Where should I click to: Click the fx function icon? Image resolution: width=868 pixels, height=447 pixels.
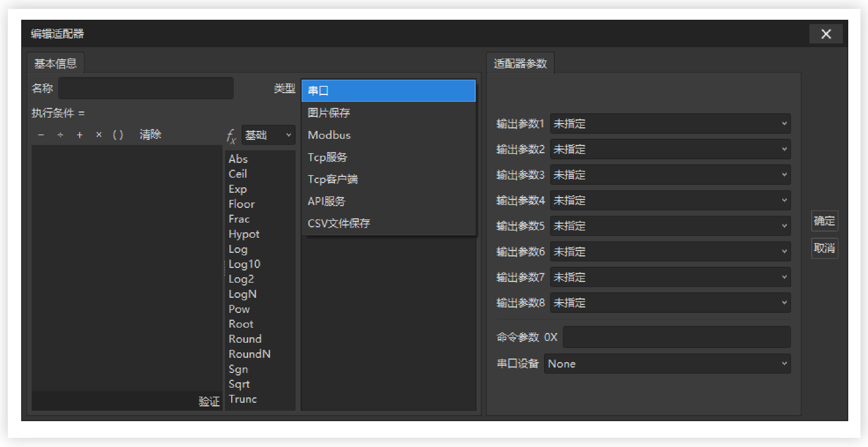click(231, 136)
